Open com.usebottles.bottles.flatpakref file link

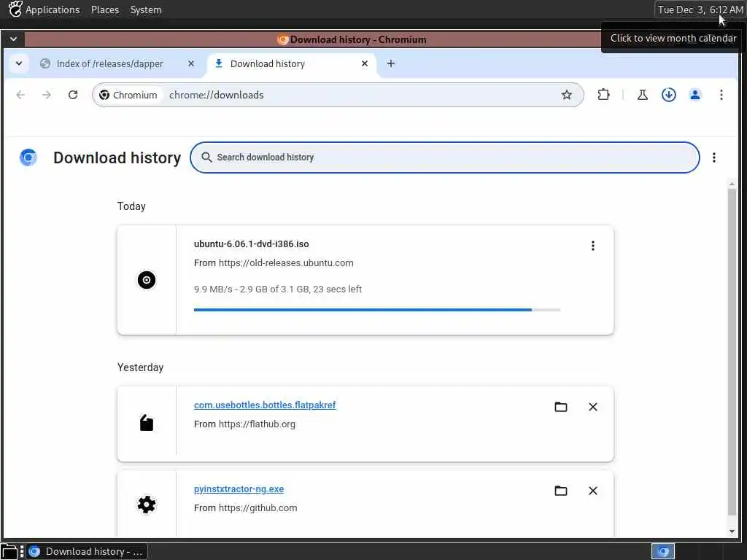pyautogui.click(x=264, y=405)
